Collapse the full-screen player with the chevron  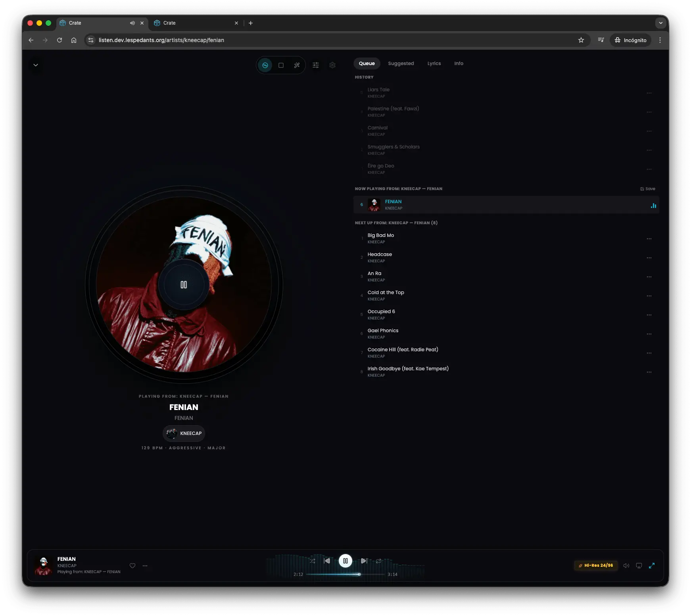[x=36, y=65]
